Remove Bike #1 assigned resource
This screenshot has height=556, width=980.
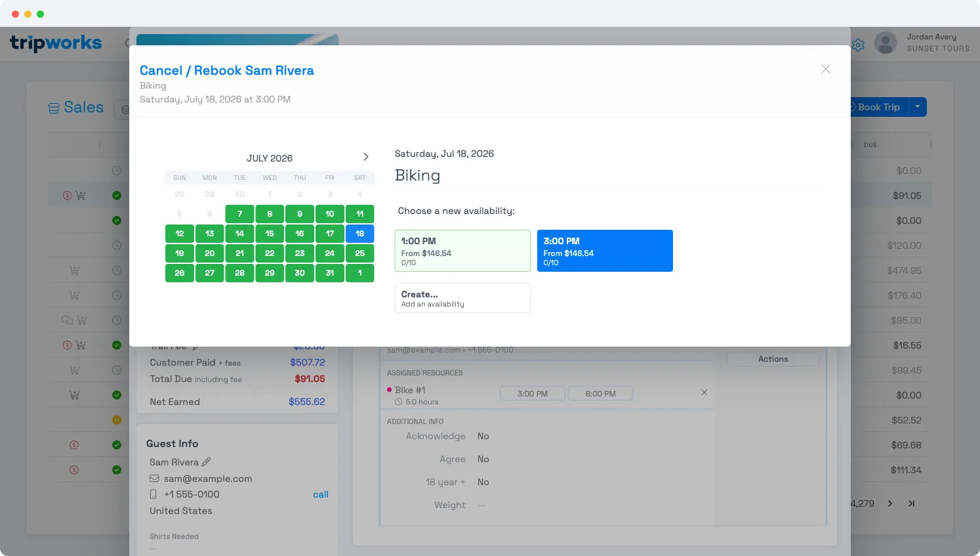coord(704,392)
